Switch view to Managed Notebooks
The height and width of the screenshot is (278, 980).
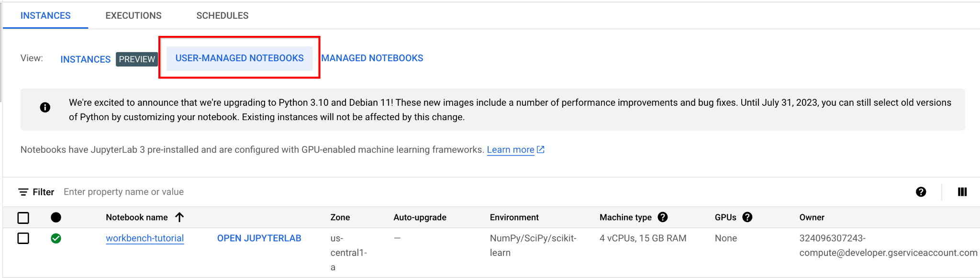click(372, 58)
